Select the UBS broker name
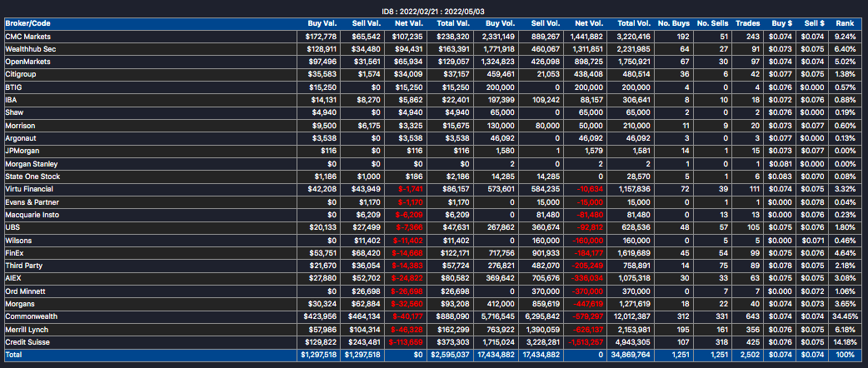The image size is (868, 368). 12,227
